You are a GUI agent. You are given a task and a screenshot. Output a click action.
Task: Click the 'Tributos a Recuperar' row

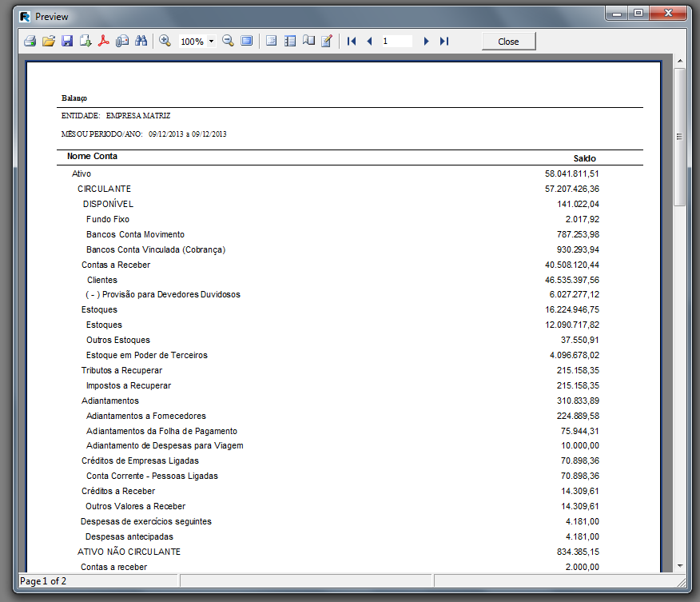[122, 370]
